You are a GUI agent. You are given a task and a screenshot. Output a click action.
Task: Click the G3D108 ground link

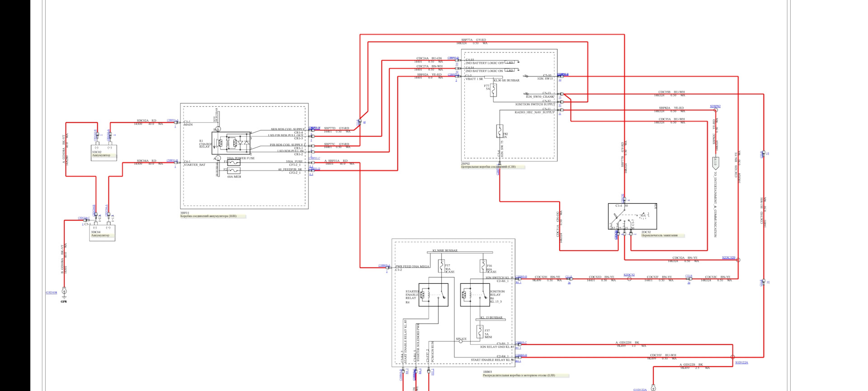[51, 293]
